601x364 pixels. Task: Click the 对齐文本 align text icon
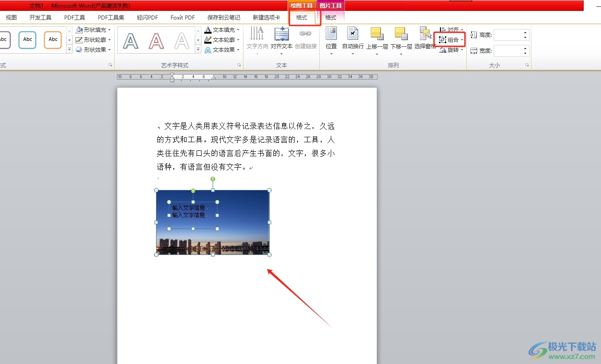[282, 34]
